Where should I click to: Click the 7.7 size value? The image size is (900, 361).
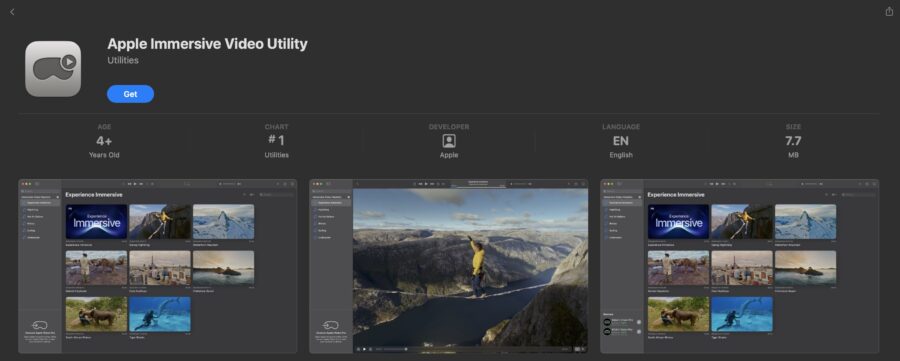[793, 141]
